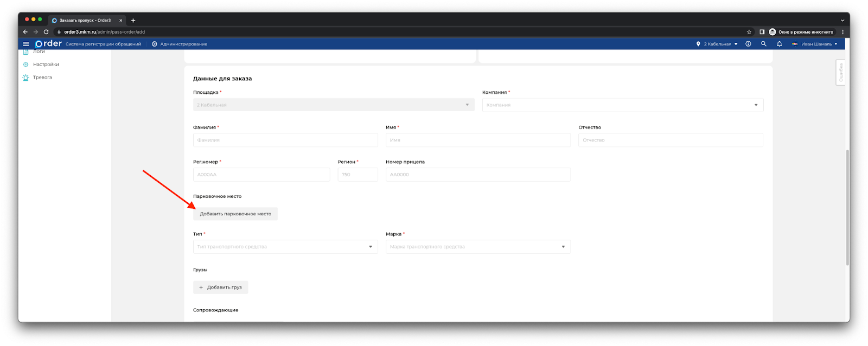This screenshot has width=868, height=346.
Task: Open the 2 Кабельная location selector
Action: [717, 44]
